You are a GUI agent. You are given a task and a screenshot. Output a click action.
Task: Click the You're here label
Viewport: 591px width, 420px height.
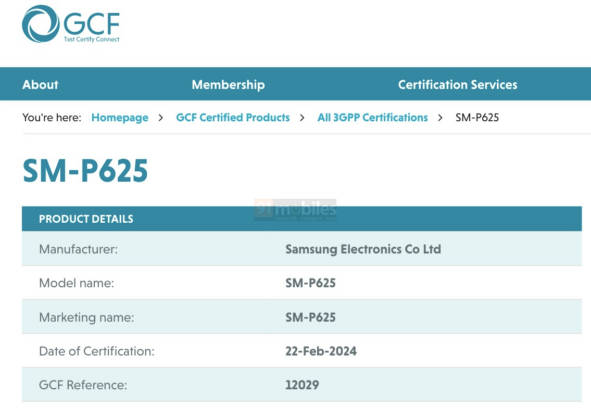coord(52,117)
